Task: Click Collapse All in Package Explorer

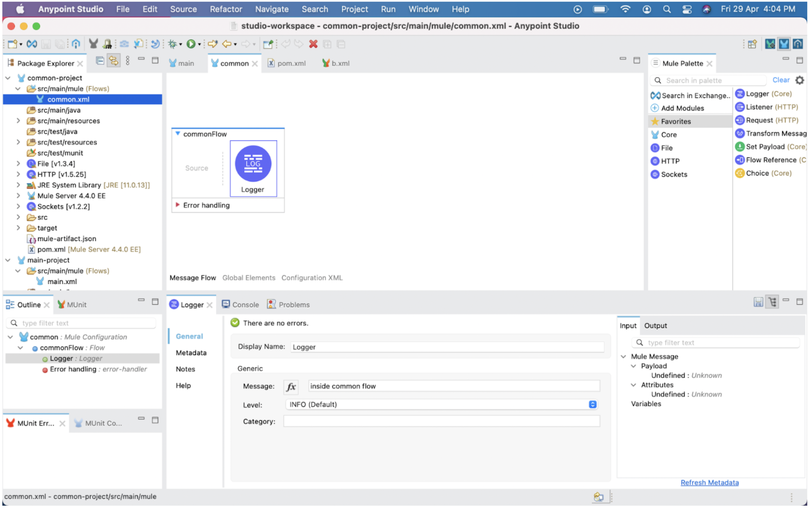Action: [x=100, y=61]
